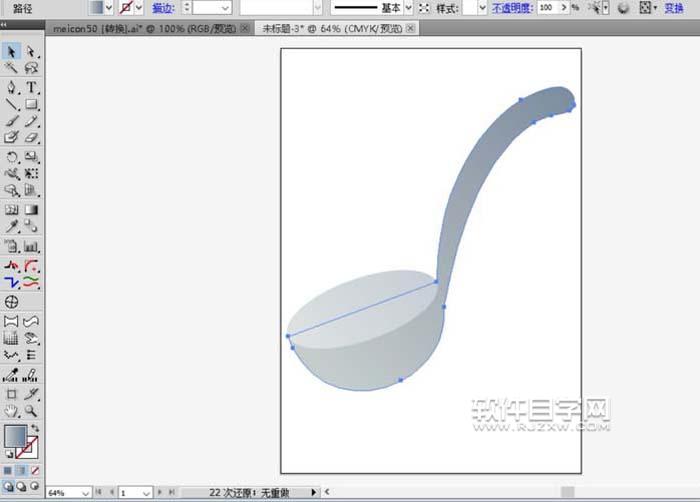Screen dimensions: 700x502
Task: Open the stroke weight dropdown
Action: coord(225,7)
